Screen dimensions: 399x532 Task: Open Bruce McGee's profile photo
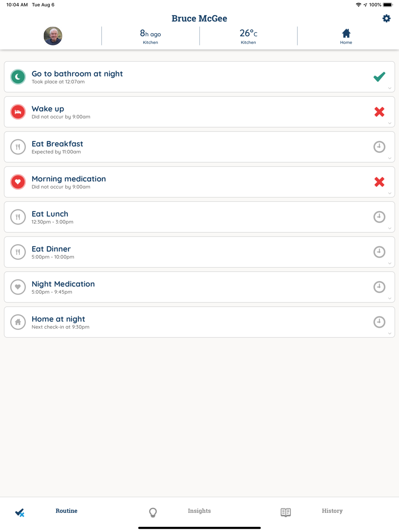(53, 36)
